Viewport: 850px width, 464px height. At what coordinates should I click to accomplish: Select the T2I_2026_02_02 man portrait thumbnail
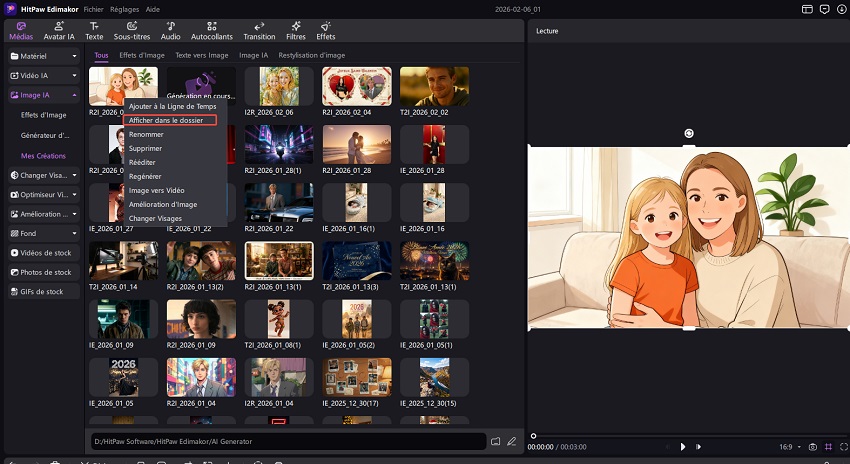pyautogui.click(x=434, y=87)
